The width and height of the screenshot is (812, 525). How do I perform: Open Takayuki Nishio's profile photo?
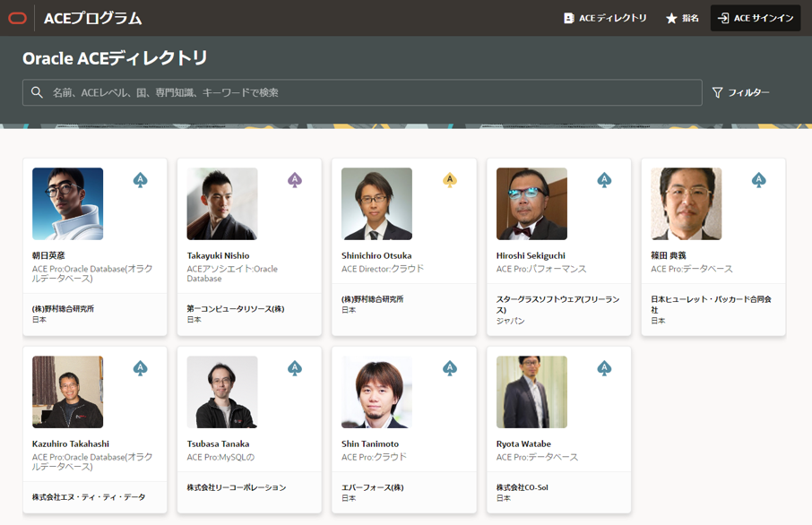tap(222, 203)
